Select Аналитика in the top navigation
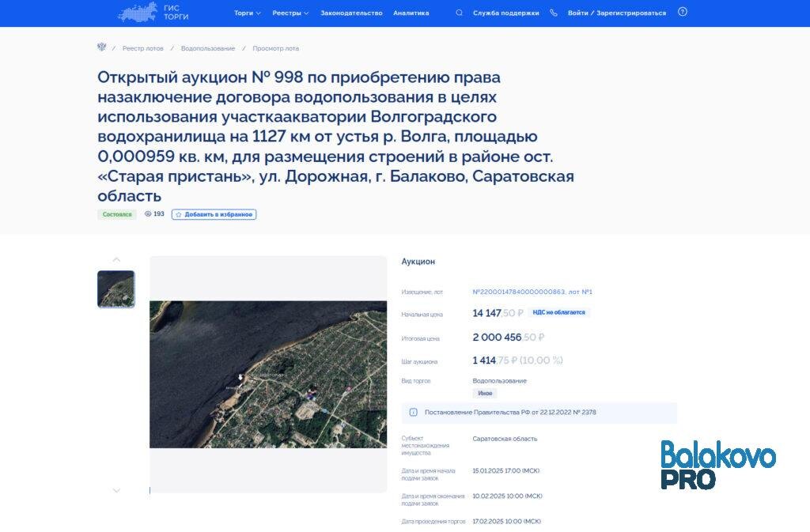 (410, 12)
